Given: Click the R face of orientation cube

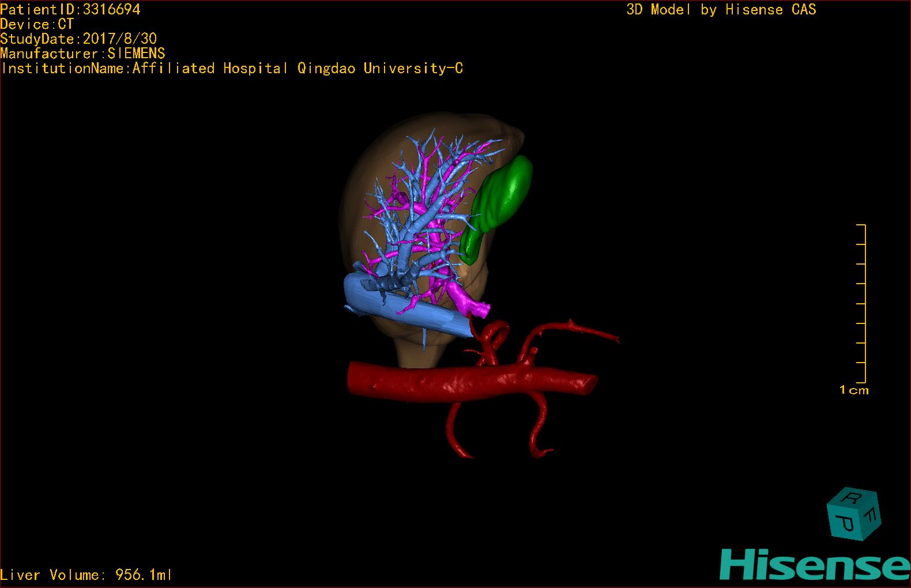Looking at the screenshot, I should coord(853,497).
